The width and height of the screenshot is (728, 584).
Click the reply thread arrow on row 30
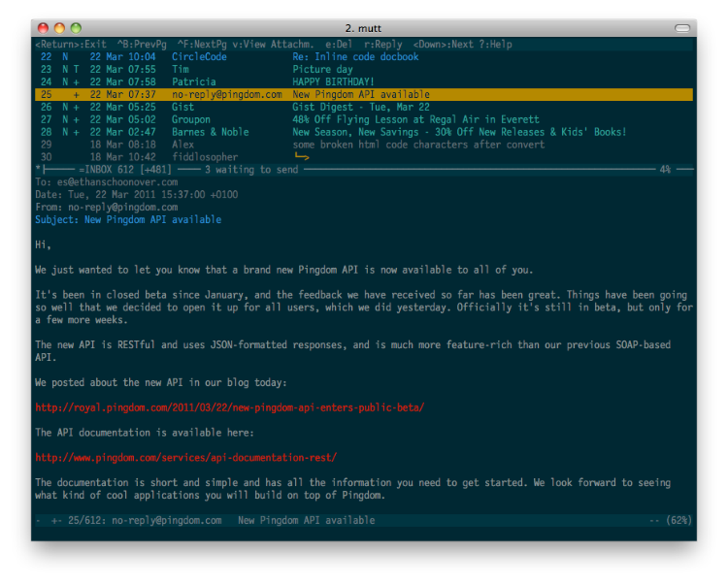(x=302, y=157)
